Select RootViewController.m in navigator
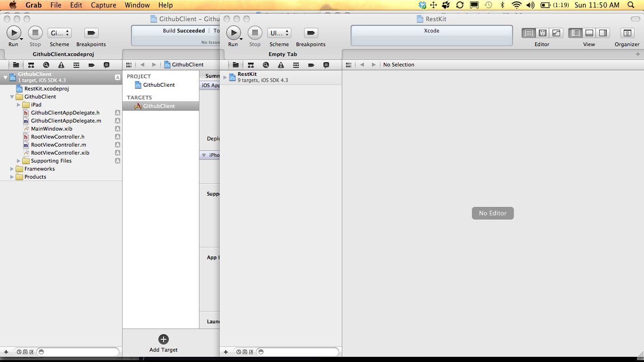Image resolution: width=644 pixels, height=362 pixels. (x=58, y=145)
